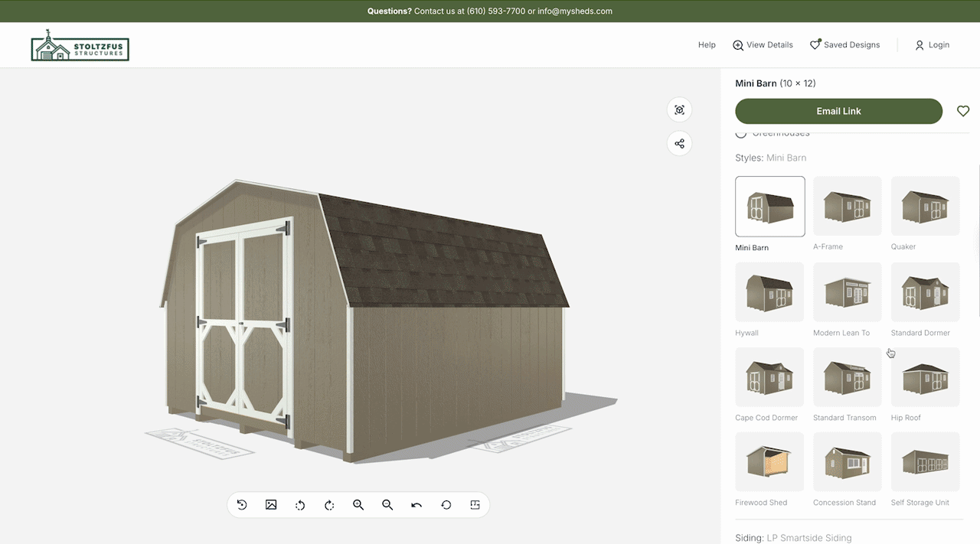Rotate the shed view counterclockwise

coord(300,505)
